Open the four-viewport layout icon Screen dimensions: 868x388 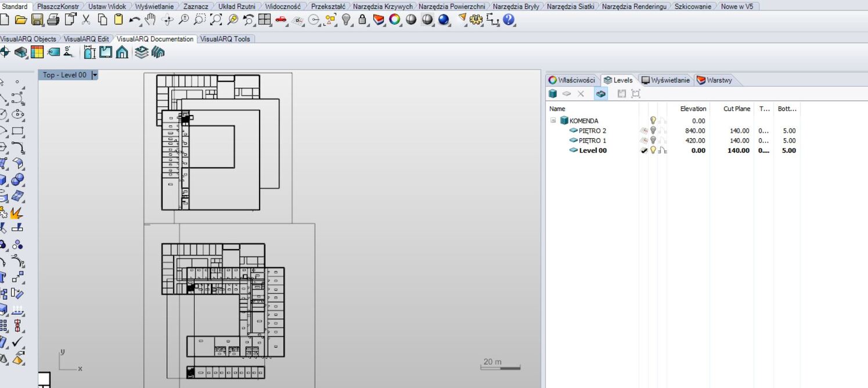click(265, 20)
